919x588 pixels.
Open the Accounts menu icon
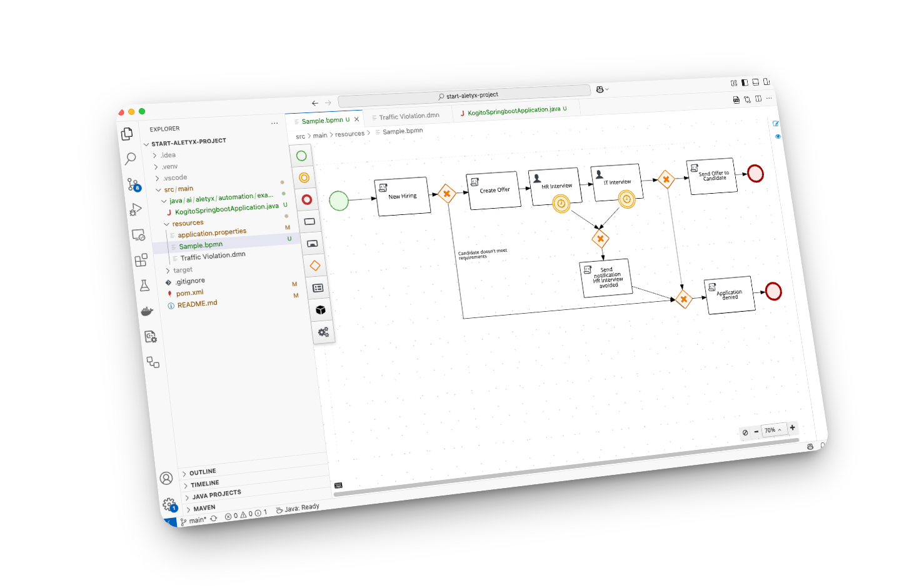point(166,478)
